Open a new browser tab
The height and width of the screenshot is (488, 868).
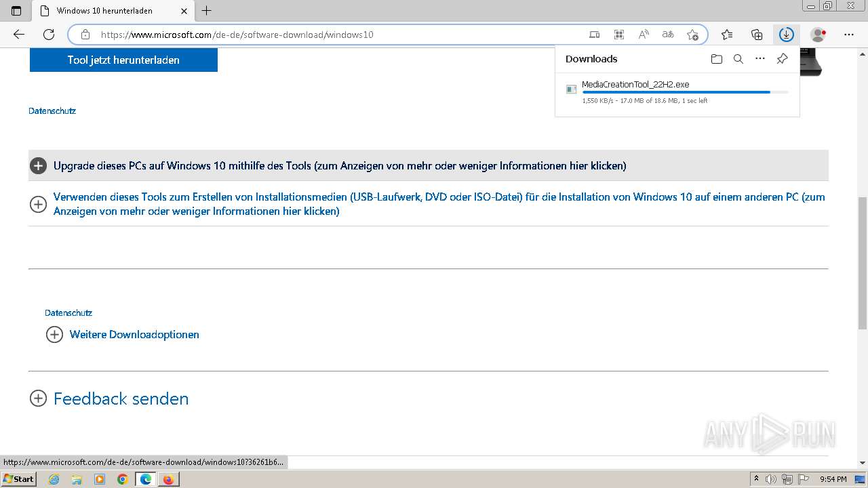coord(207,10)
